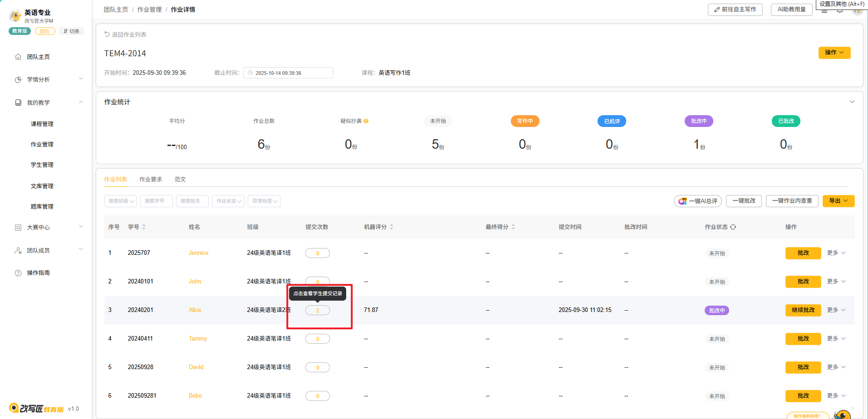Image resolution: width=868 pixels, height=419 pixels.
Task: Open the 作业状态 filter dropdown
Action: coord(228,201)
